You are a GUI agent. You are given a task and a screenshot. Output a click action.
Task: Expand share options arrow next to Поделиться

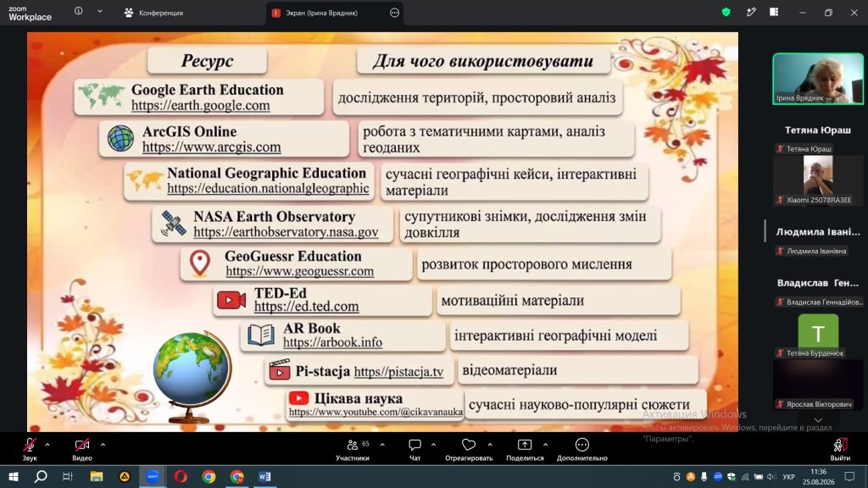tap(545, 445)
